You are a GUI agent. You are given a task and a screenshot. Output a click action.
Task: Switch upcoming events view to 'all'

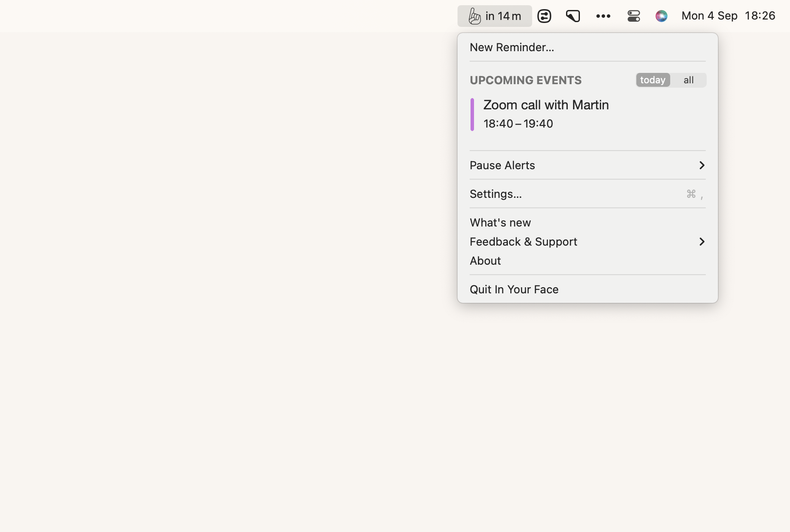(x=688, y=80)
